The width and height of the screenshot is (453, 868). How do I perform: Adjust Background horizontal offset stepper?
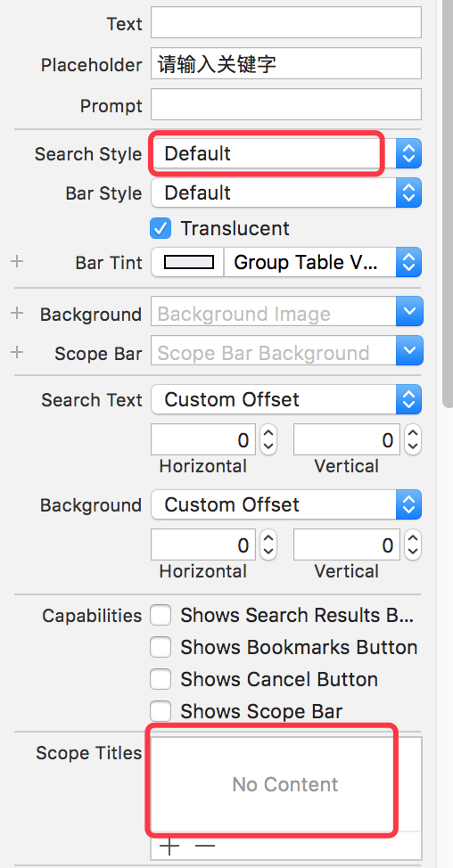[x=268, y=545]
